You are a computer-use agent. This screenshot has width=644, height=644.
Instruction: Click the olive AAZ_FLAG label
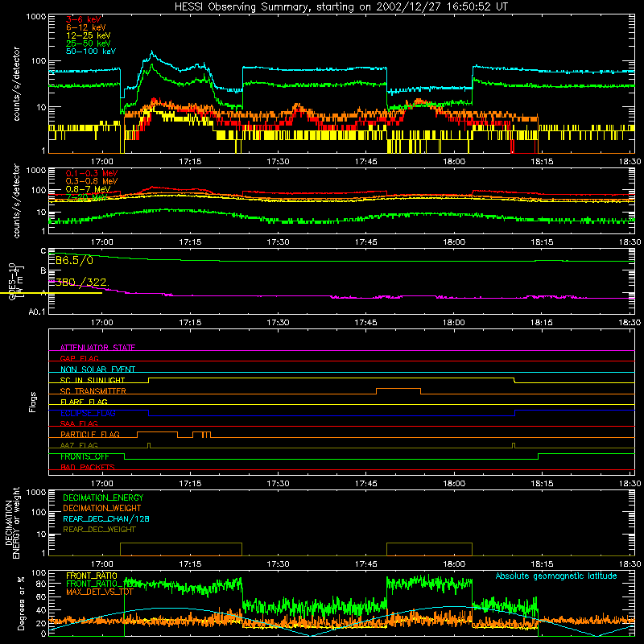(x=79, y=445)
